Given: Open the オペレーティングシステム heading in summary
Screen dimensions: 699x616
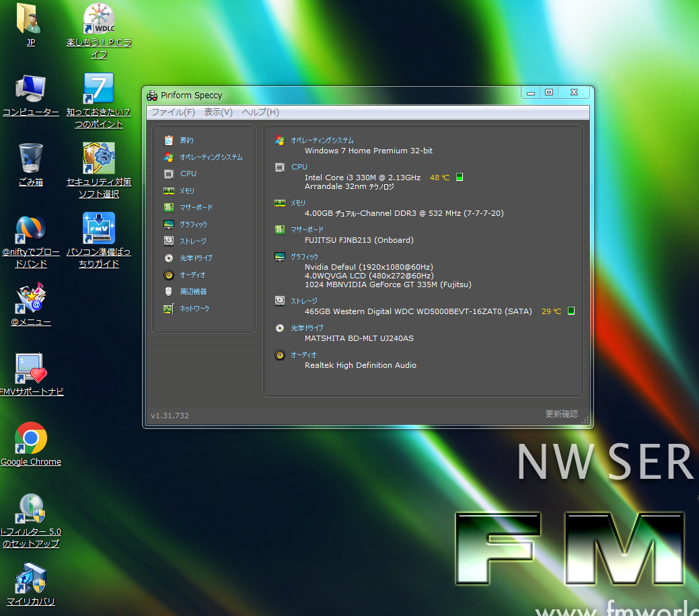Looking at the screenshot, I should [322, 141].
